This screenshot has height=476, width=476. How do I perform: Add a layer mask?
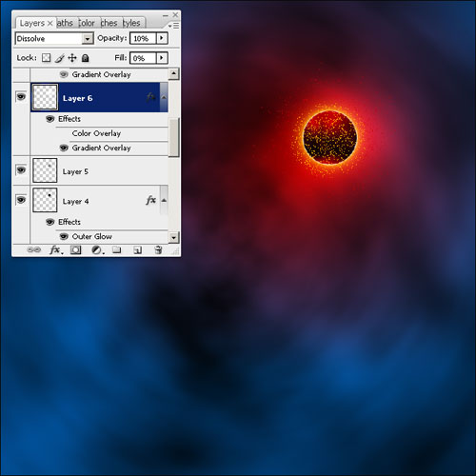point(75,250)
